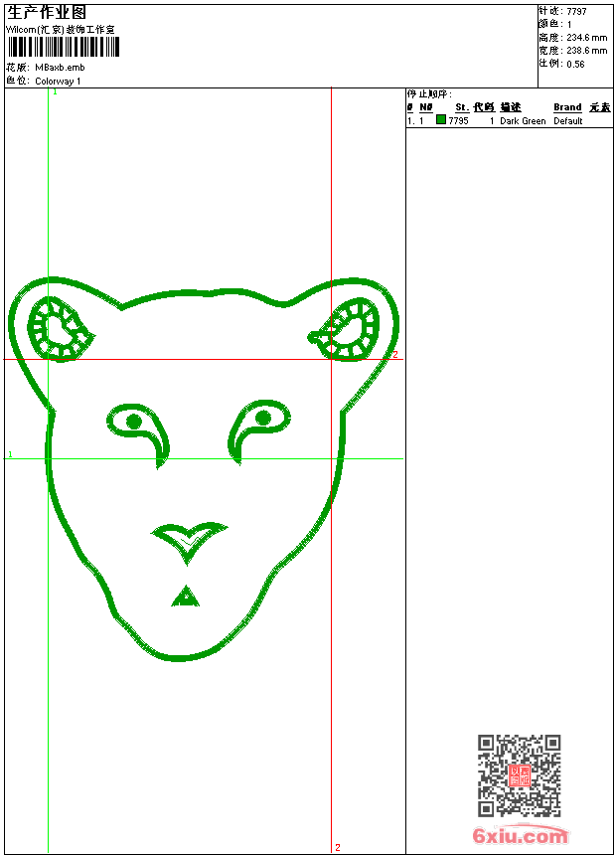Click the right ear embroidery pattern
This screenshot has height=855, width=616.
point(347,330)
